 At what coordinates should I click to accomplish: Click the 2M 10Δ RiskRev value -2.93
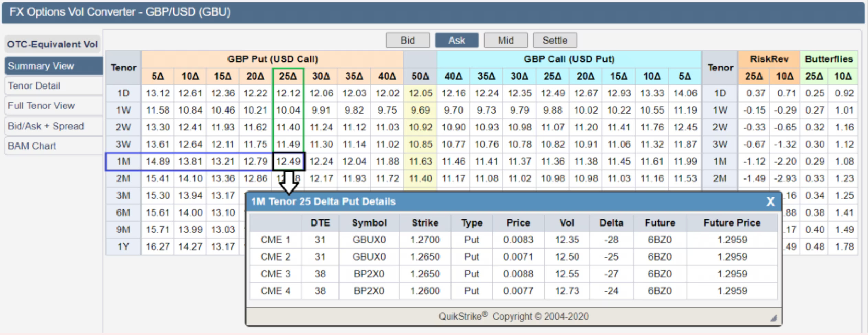coord(785,178)
